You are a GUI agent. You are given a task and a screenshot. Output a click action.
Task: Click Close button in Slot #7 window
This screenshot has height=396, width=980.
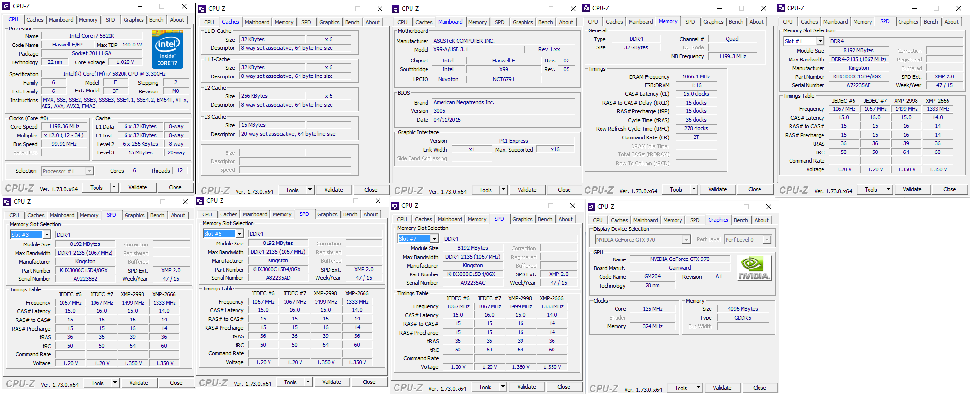tap(564, 387)
